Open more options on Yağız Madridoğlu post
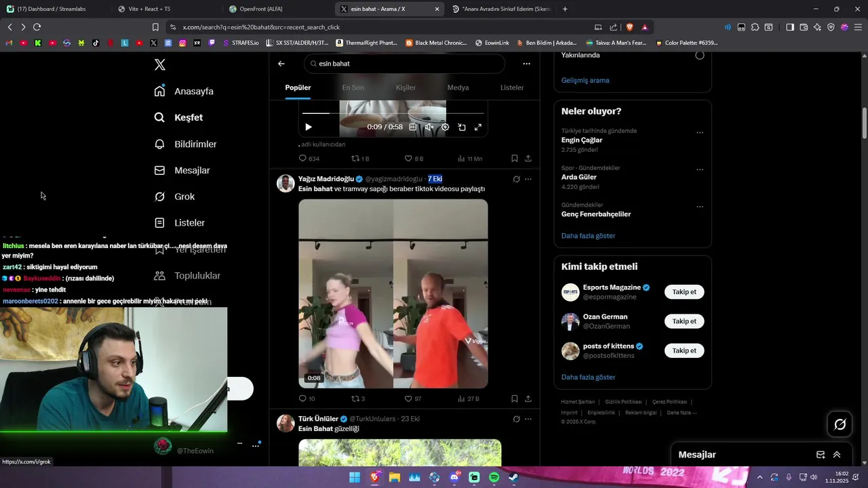868x488 pixels. coord(528,180)
